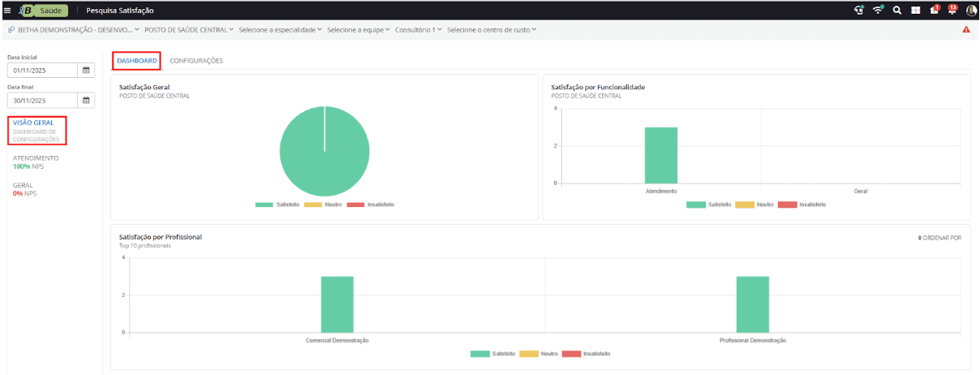Open the Selecione a especialidade dropdown

(280, 30)
